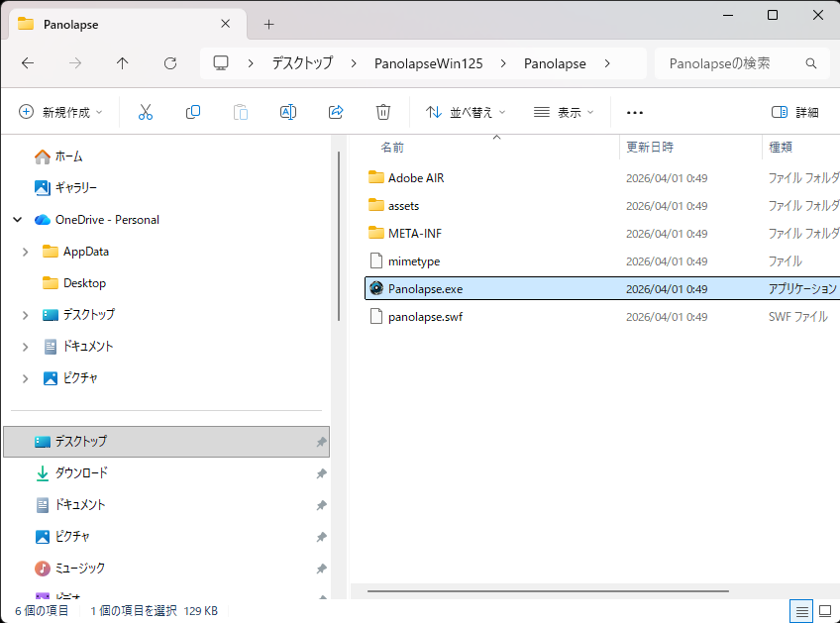The height and width of the screenshot is (623, 840).
Task: Click the Share icon in toolbar
Action: pos(336,112)
